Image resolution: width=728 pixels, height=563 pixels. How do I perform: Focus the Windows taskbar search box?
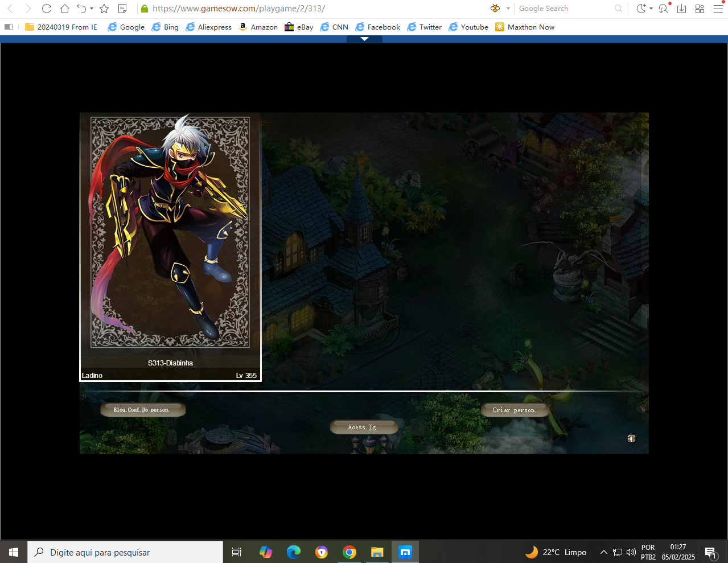coord(125,552)
